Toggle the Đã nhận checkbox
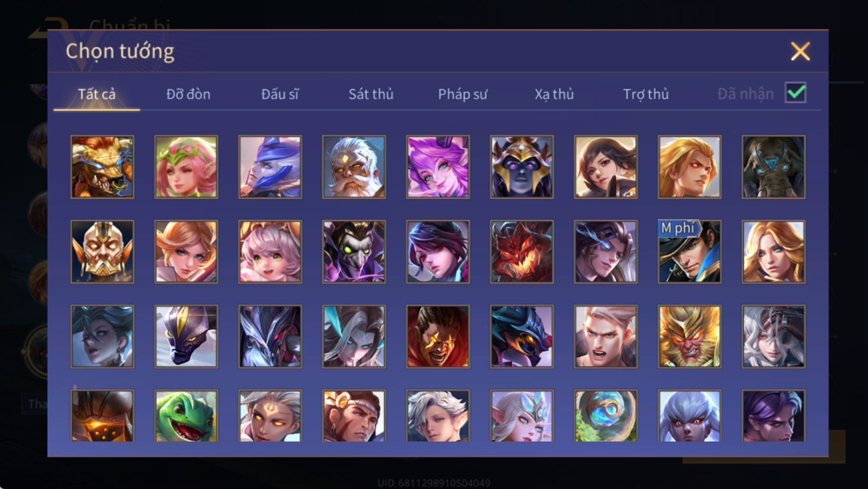The width and height of the screenshot is (868, 489). (796, 93)
